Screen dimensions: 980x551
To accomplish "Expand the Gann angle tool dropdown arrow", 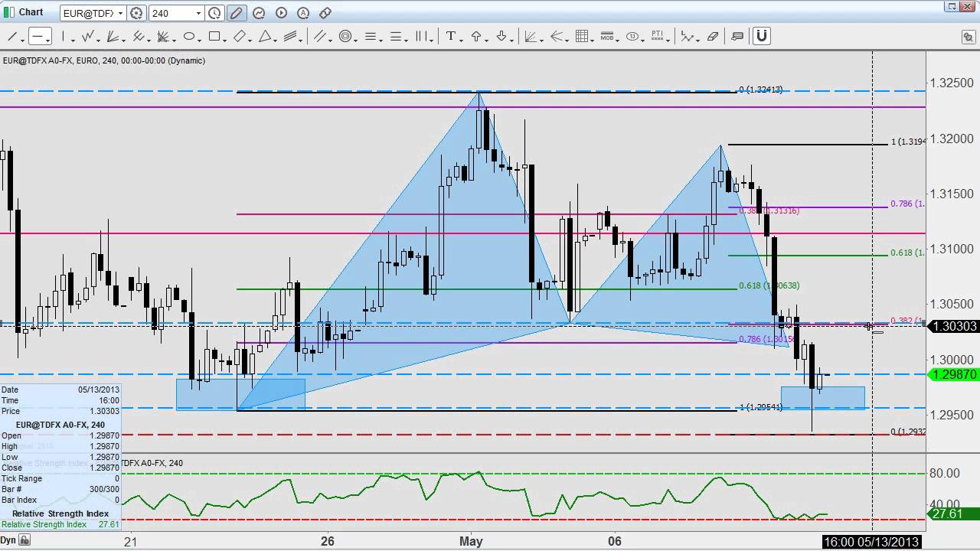I will click(x=174, y=40).
